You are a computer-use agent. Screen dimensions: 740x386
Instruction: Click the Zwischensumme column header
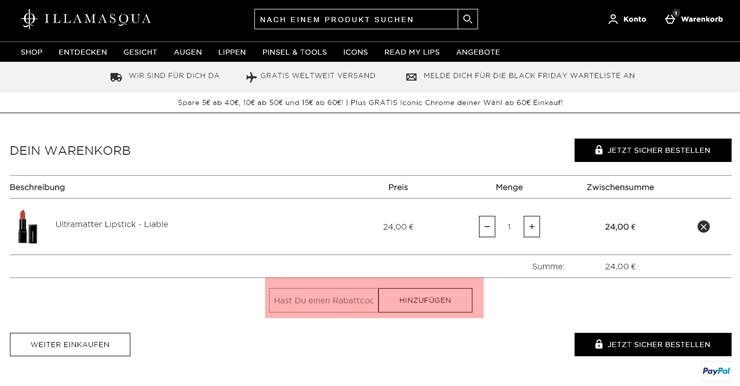tap(620, 187)
